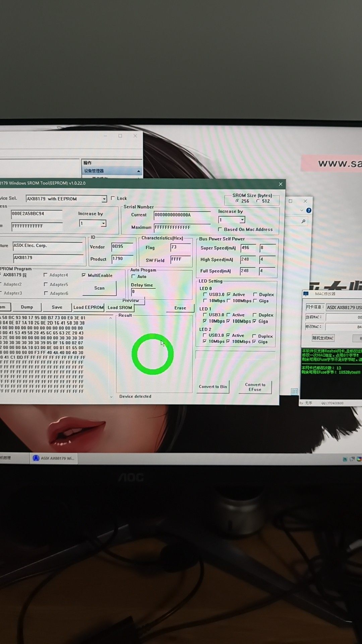Select the 256 bytes SROM size
Viewport: 362px width, 644px height.
[x=237, y=201]
